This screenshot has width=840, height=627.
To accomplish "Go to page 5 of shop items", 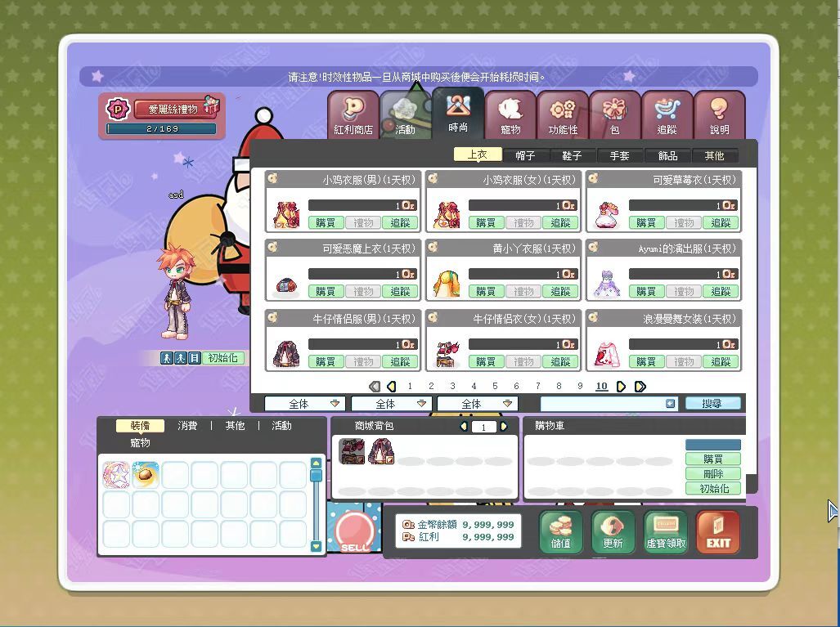I will [495, 387].
